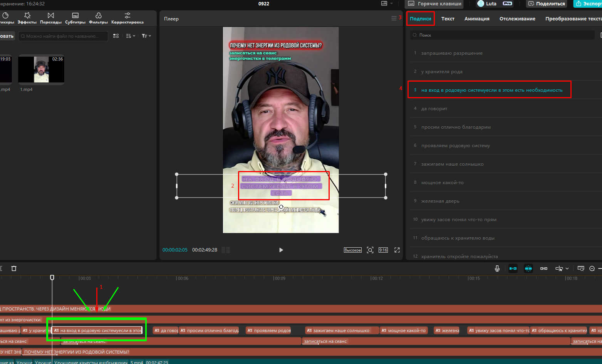Image resolution: width=602 pixels, height=364 pixels.
Task: Enter fullscreen preview in the player
Action: point(397,250)
